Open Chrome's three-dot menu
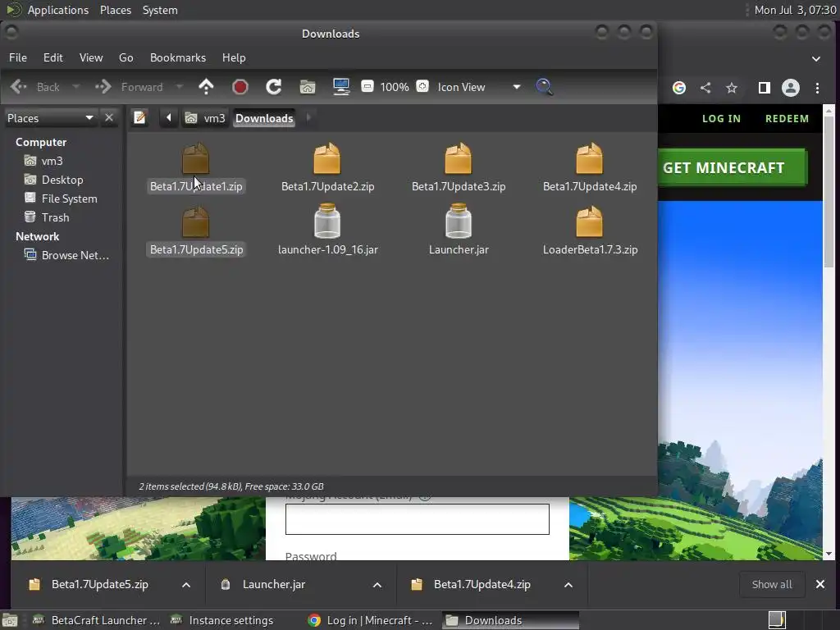840x630 pixels. pyautogui.click(x=818, y=88)
